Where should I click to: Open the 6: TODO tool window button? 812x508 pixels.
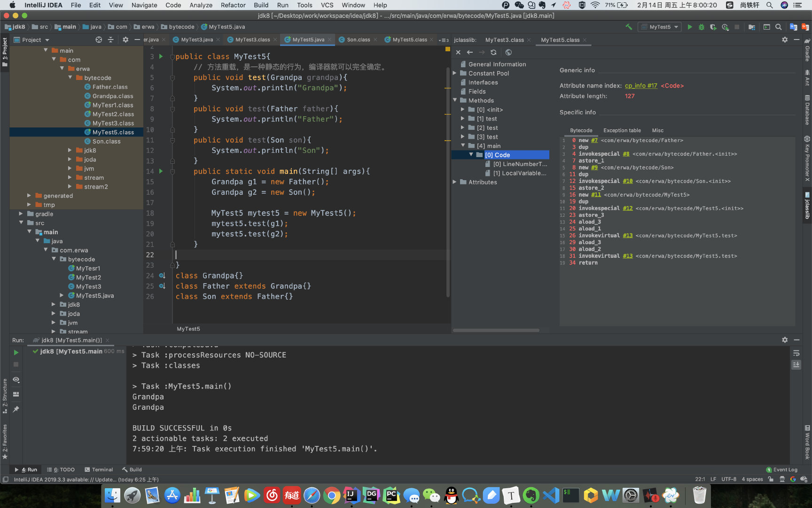(x=61, y=469)
